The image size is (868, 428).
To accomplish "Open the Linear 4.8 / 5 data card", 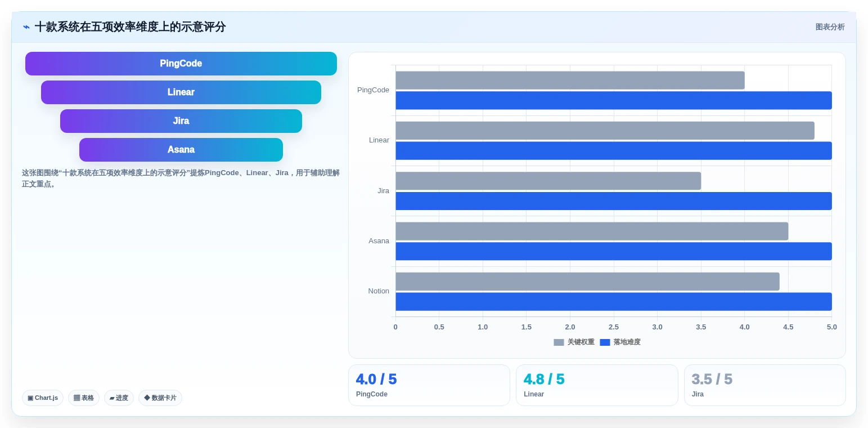I will (597, 385).
